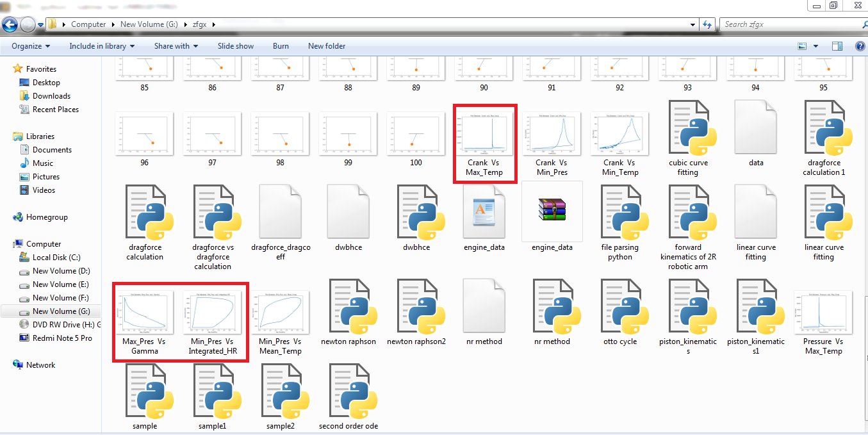Select the second order ode script
This screenshot has height=435, width=868.
click(348, 395)
